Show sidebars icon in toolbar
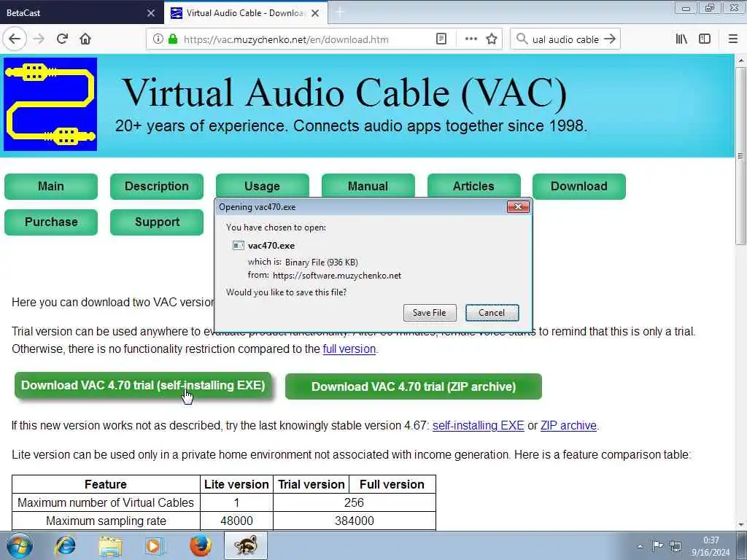Viewport: 747px width, 560px height. click(705, 39)
